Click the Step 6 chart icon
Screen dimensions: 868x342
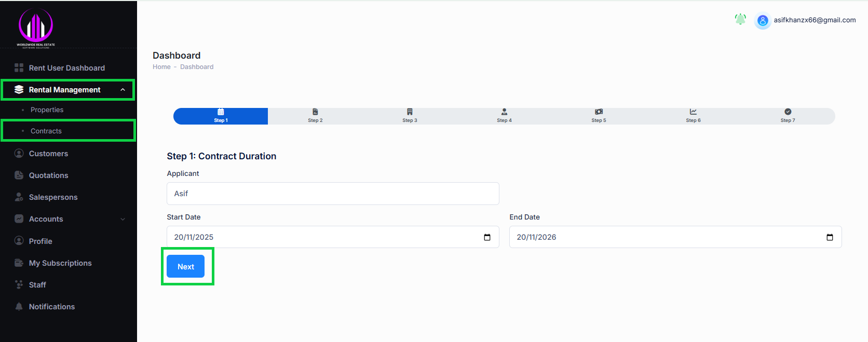click(x=693, y=112)
